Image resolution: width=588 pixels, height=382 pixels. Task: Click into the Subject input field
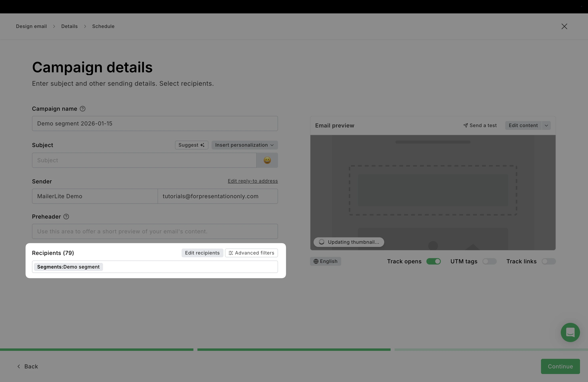(144, 160)
